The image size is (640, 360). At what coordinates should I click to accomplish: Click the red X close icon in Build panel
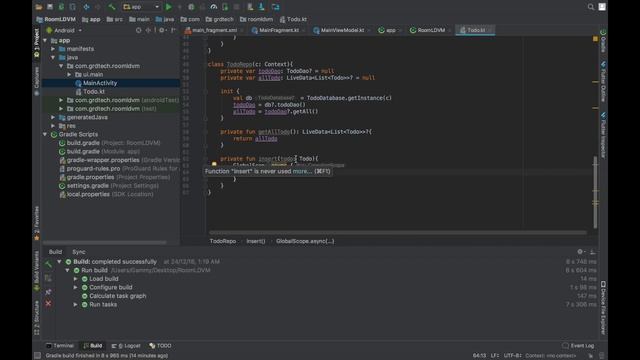click(x=49, y=304)
